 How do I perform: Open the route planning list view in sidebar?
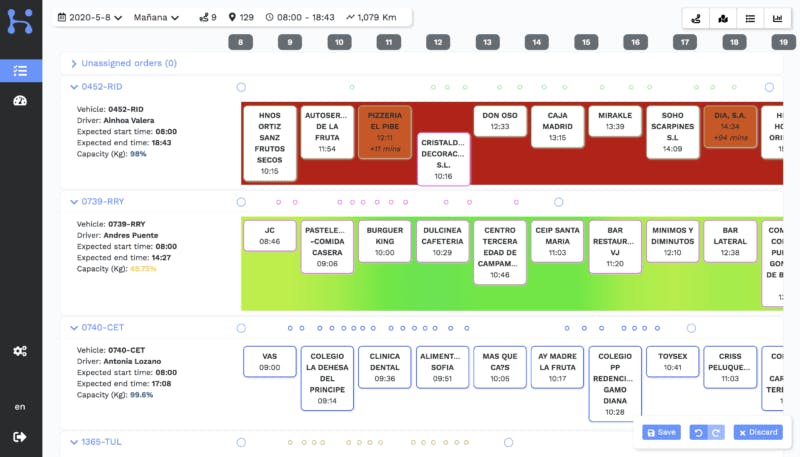pos(20,71)
